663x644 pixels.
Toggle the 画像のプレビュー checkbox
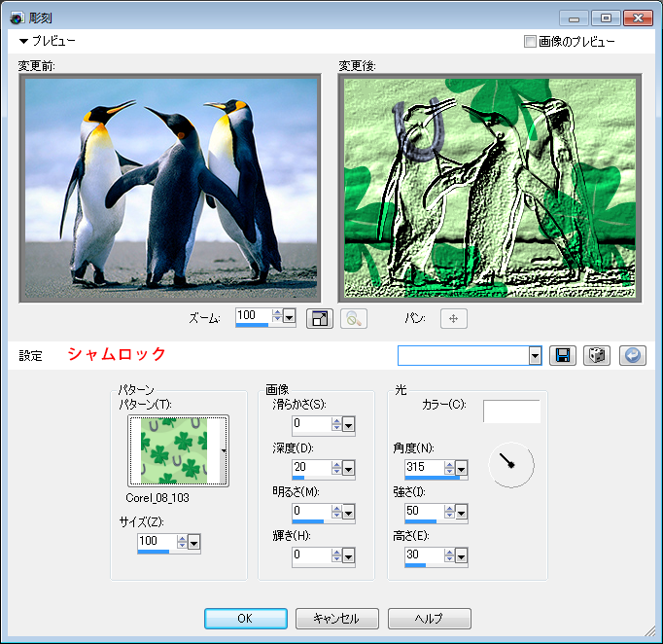530,42
